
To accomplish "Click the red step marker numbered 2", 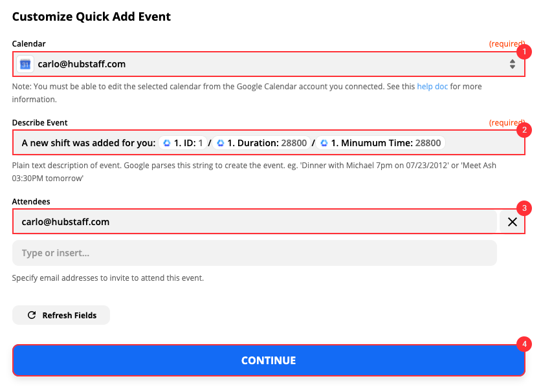I will click(x=525, y=129).
